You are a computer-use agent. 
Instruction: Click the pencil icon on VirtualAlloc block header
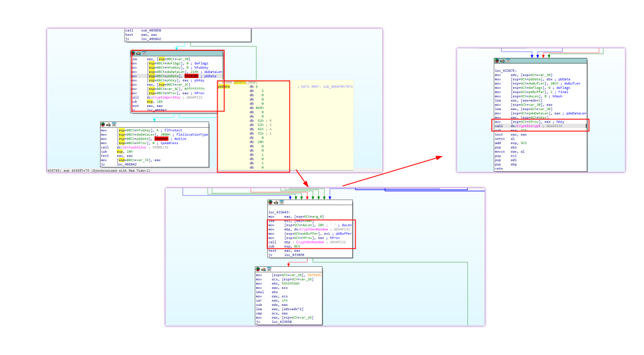click(108, 125)
